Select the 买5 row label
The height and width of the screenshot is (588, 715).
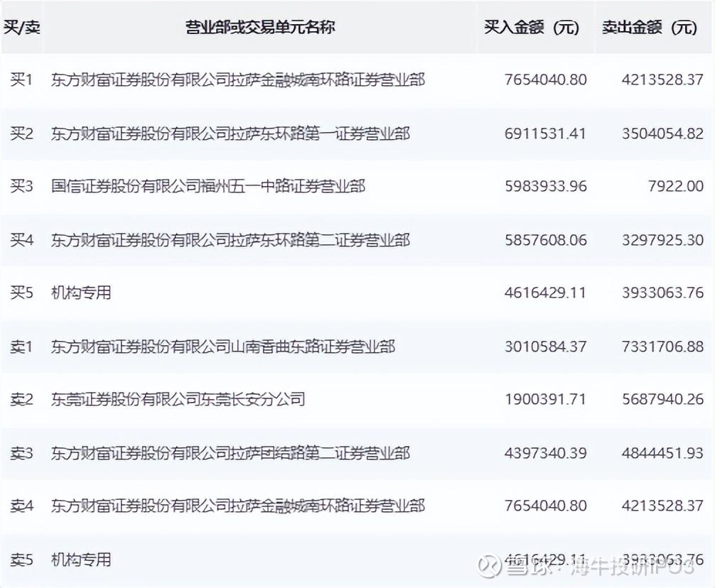coord(22,293)
